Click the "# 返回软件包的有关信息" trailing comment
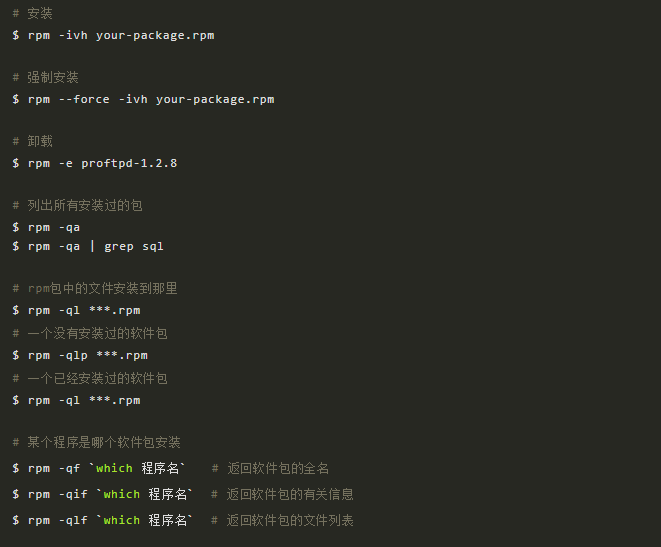661x547 pixels. point(282,494)
